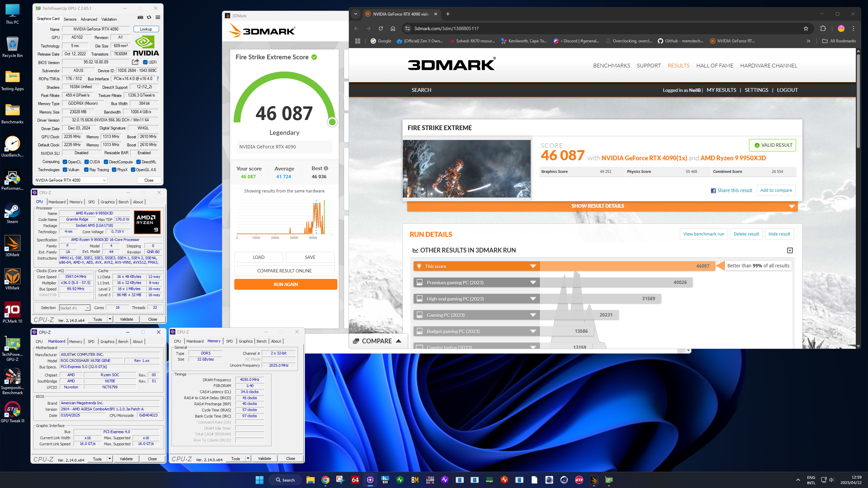
Task: Open the GPU selection dropdown in GPU-Z
Action: 71,180
